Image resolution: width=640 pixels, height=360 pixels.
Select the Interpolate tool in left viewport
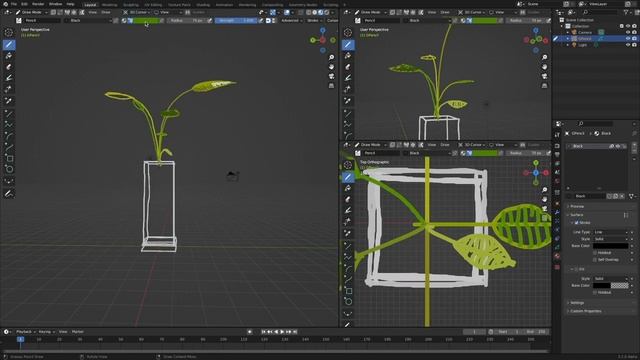[x=9, y=181]
